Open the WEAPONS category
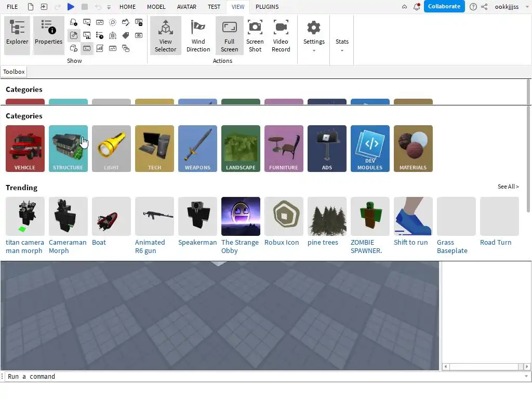 click(197, 149)
